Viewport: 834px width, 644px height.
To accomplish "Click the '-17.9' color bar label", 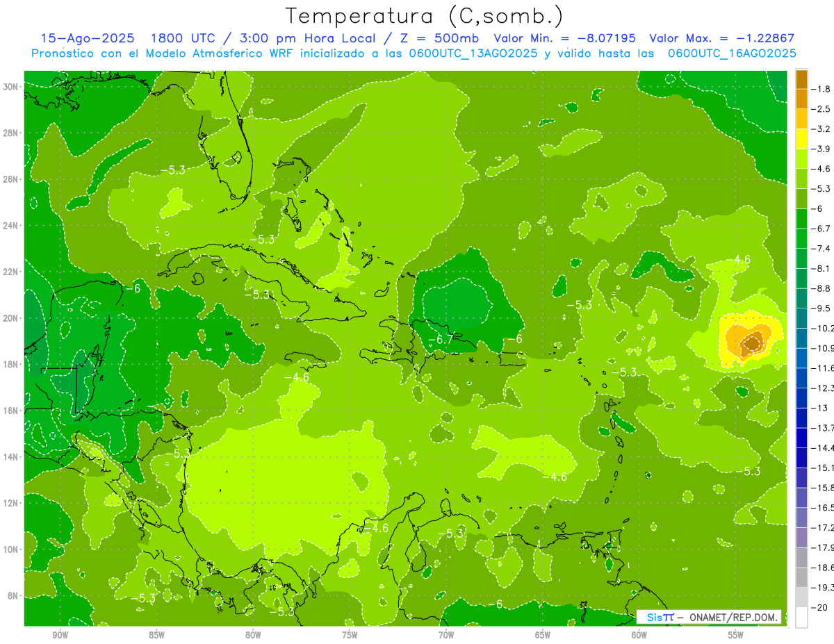I will pyautogui.click(x=823, y=547).
